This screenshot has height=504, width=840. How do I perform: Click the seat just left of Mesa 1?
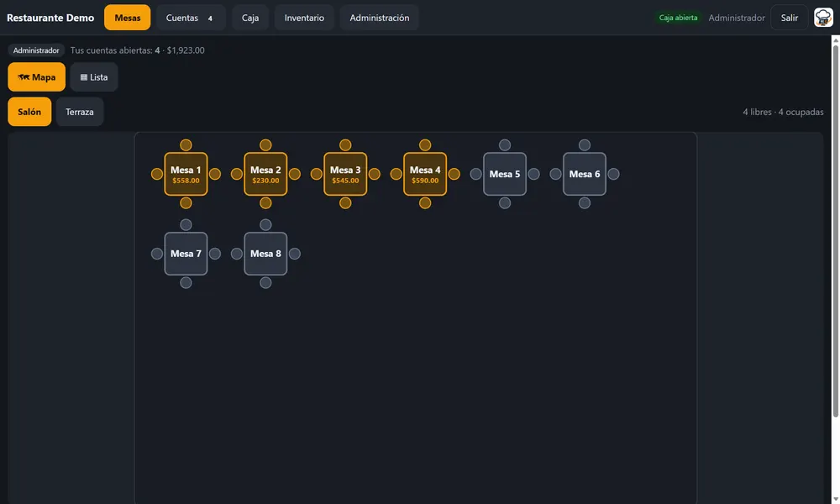click(157, 174)
